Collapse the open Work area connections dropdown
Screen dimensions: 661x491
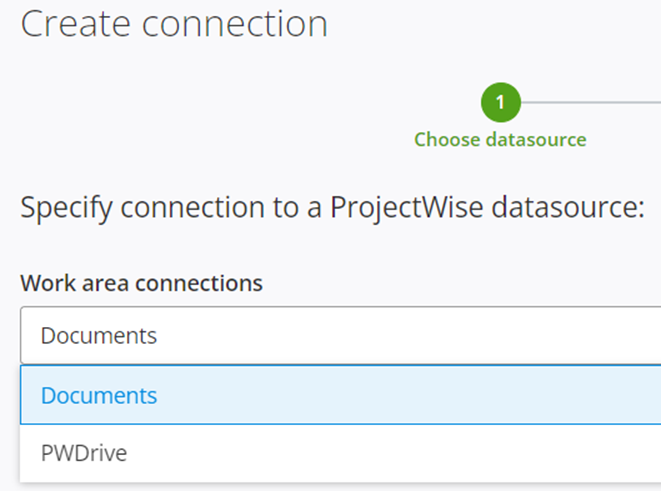(341, 335)
